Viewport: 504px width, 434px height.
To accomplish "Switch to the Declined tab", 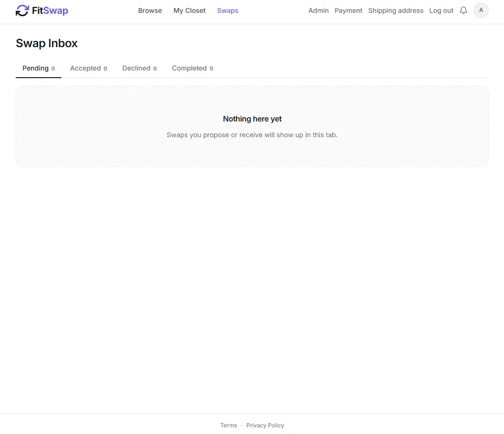I will (140, 69).
